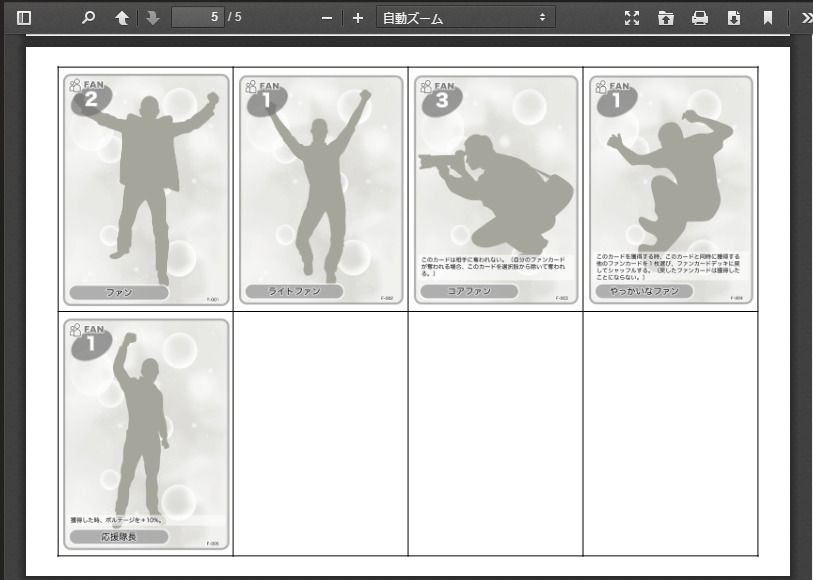Click the next page down arrow
This screenshot has height=580, width=813.
pos(153,18)
